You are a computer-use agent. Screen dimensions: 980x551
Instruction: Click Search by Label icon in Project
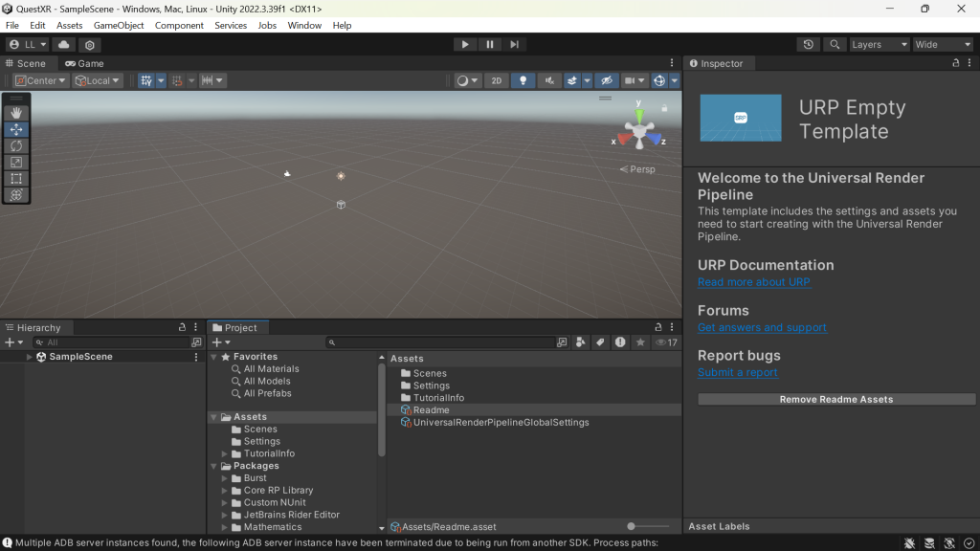pos(600,342)
